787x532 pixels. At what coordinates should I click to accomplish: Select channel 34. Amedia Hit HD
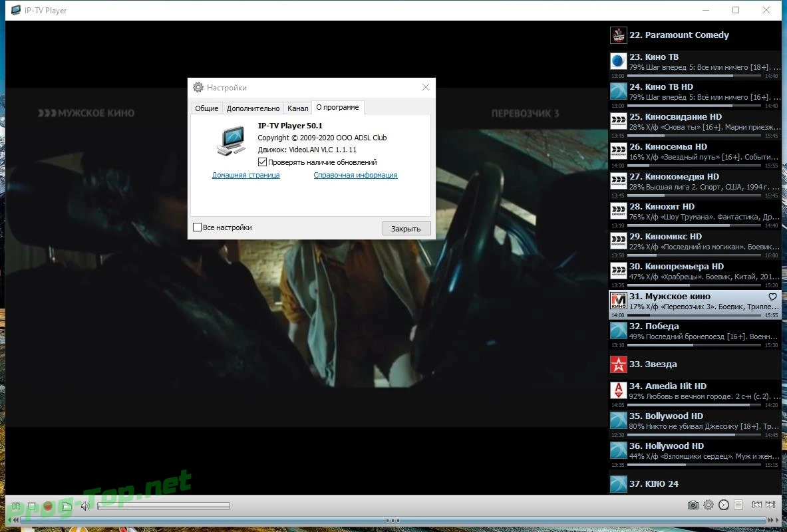coord(695,394)
